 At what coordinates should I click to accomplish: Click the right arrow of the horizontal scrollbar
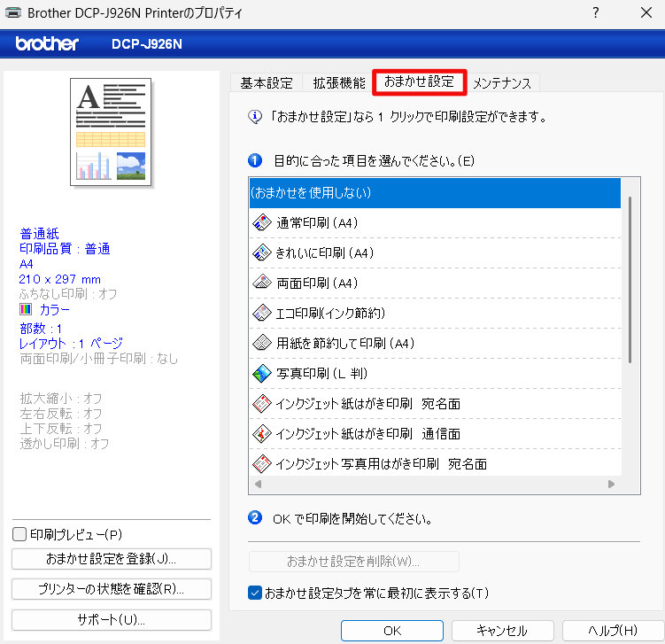pos(611,484)
